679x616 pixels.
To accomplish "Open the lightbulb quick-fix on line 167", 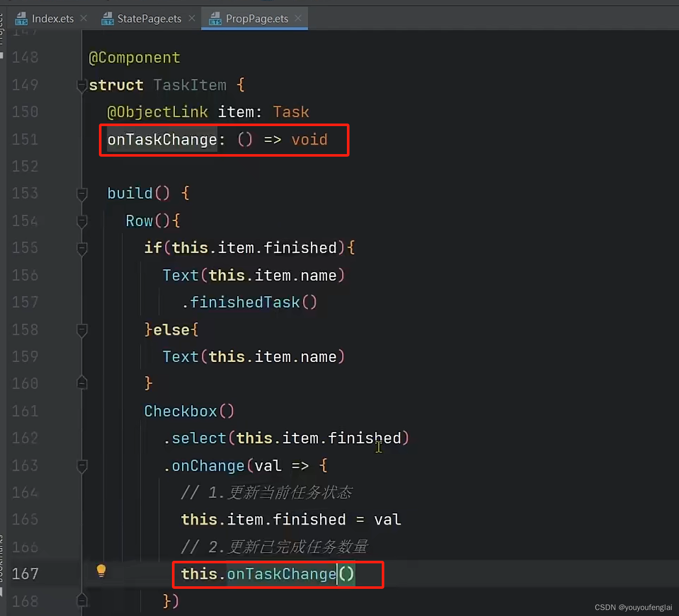I will tap(101, 571).
